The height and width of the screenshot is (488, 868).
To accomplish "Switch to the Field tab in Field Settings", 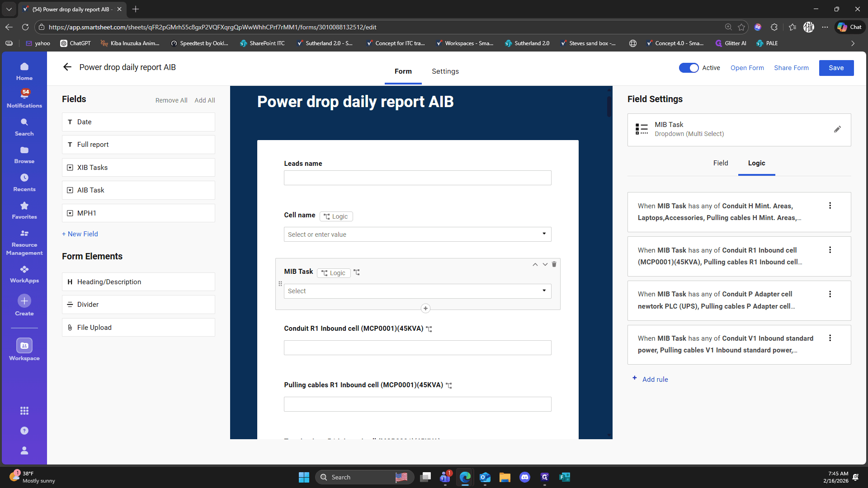I will click(721, 163).
